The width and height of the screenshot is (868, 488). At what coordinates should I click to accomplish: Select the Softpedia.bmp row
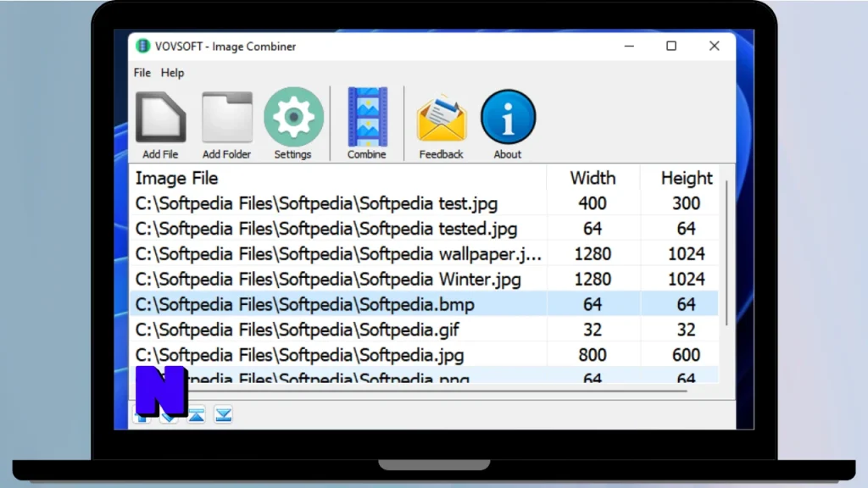coord(424,304)
